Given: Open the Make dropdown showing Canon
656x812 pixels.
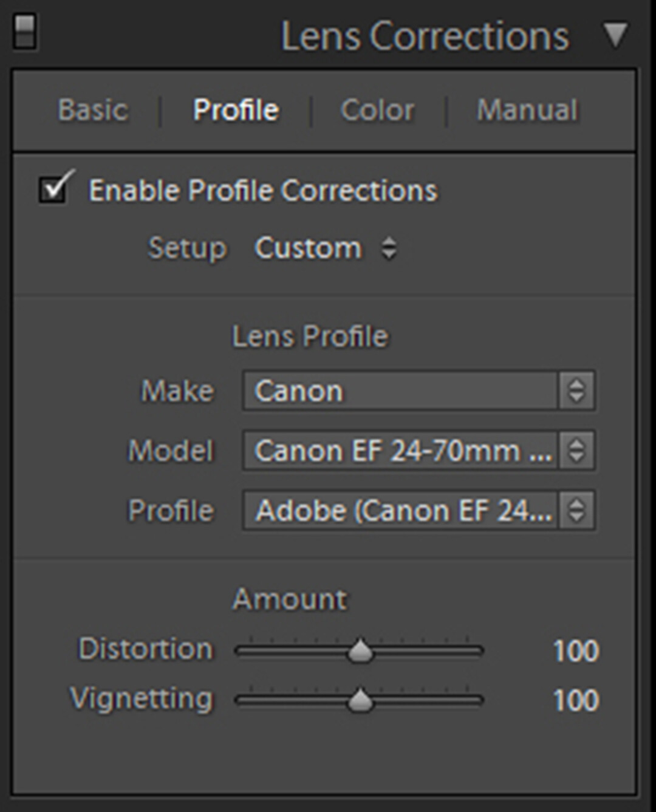Looking at the screenshot, I should (x=419, y=391).
